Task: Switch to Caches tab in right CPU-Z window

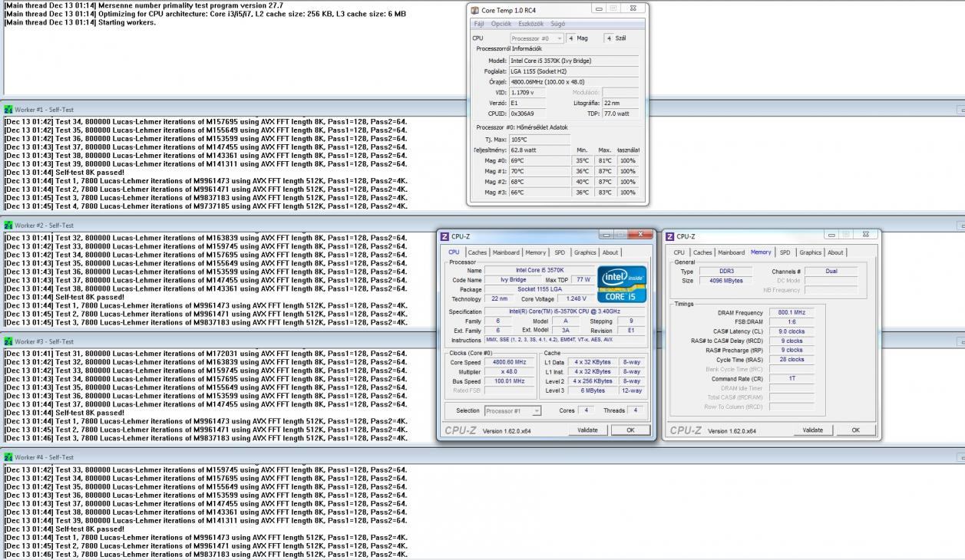Action: click(703, 252)
